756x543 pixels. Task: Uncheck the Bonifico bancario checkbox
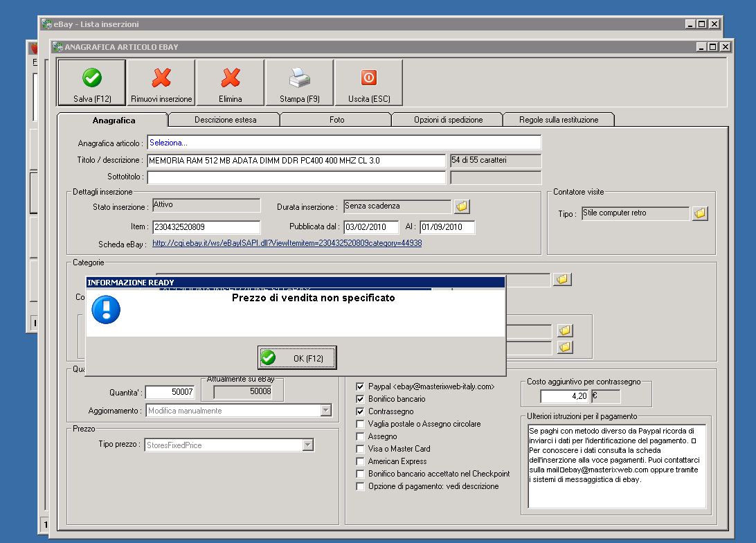click(x=360, y=399)
